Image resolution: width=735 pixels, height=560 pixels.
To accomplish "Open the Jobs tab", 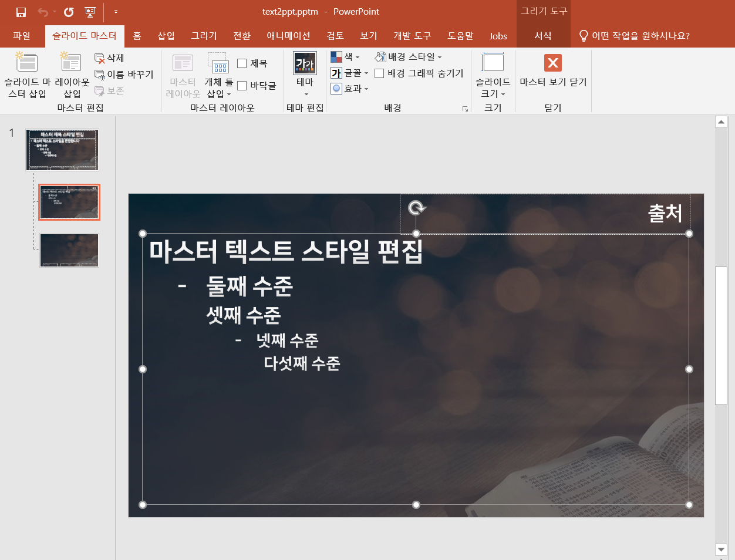I will [498, 36].
